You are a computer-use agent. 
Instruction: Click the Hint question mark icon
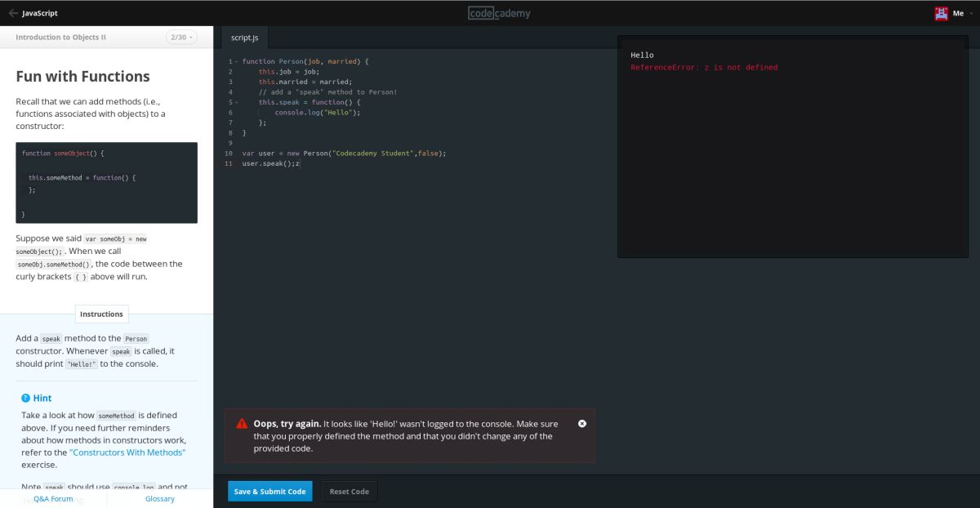(26, 398)
